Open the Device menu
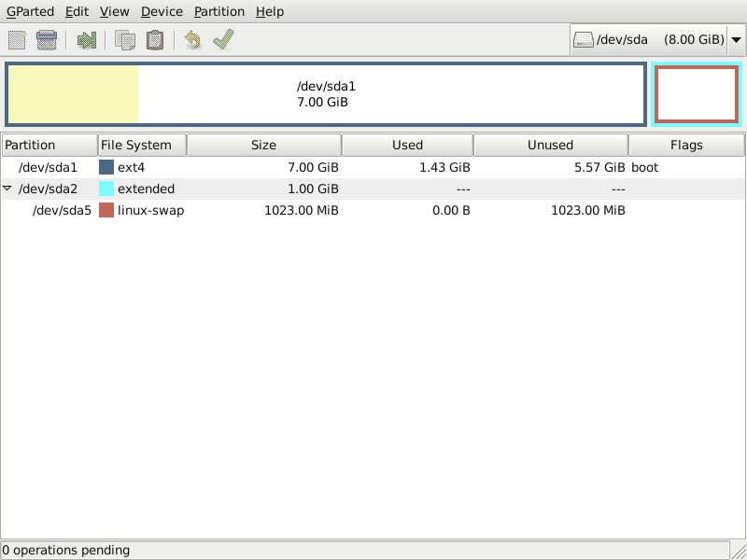Image resolution: width=747 pixels, height=560 pixels. (161, 11)
